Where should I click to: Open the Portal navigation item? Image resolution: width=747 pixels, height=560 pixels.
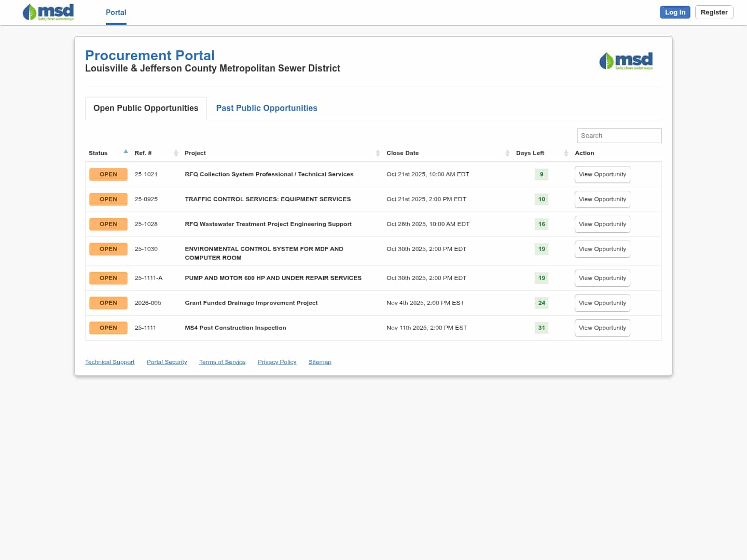(116, 12)
